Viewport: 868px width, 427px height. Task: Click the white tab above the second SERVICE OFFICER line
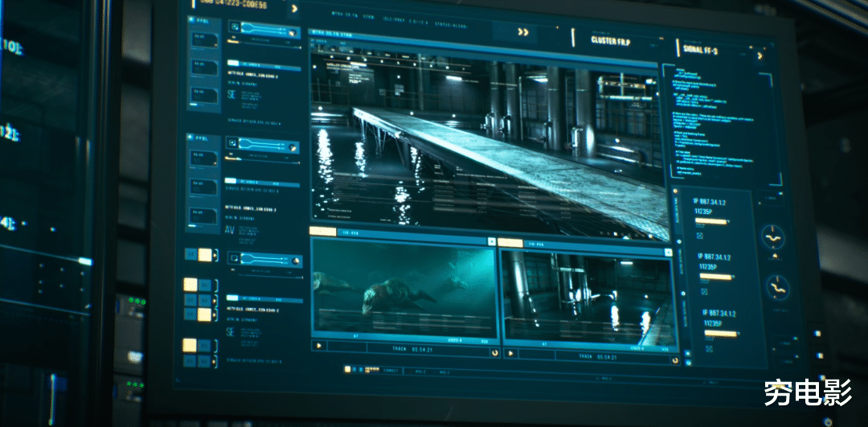tap(231, 181)
